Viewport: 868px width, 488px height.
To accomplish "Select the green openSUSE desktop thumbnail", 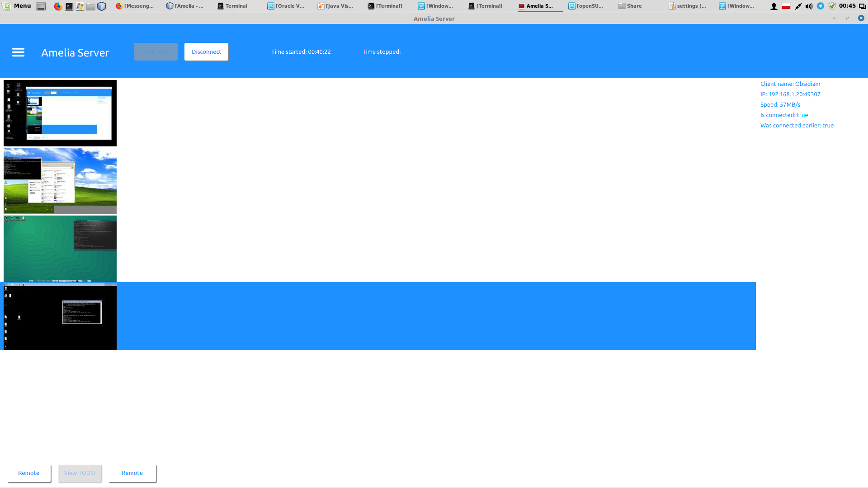I will click(60, 249).
